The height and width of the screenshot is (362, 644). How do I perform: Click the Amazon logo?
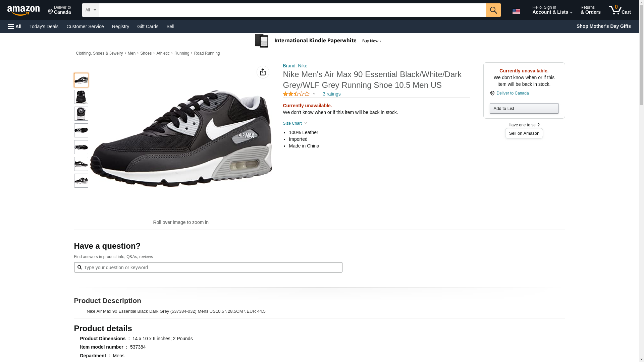(23, 10)
